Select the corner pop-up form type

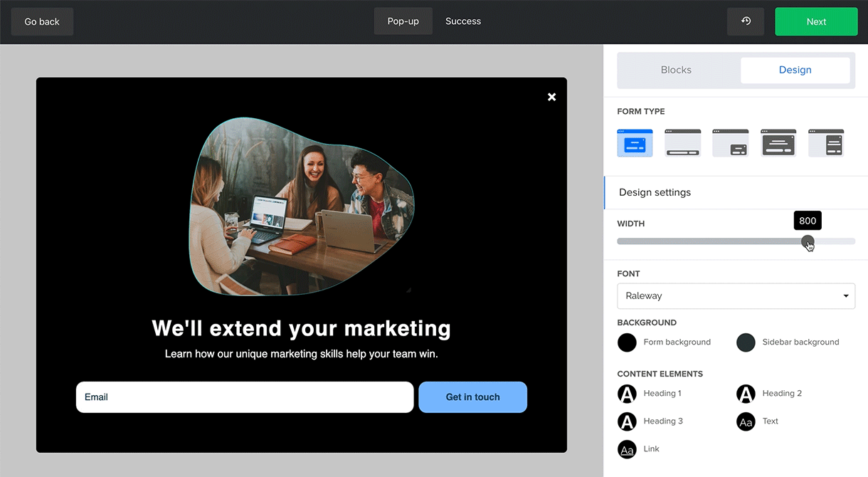[730, 142]
